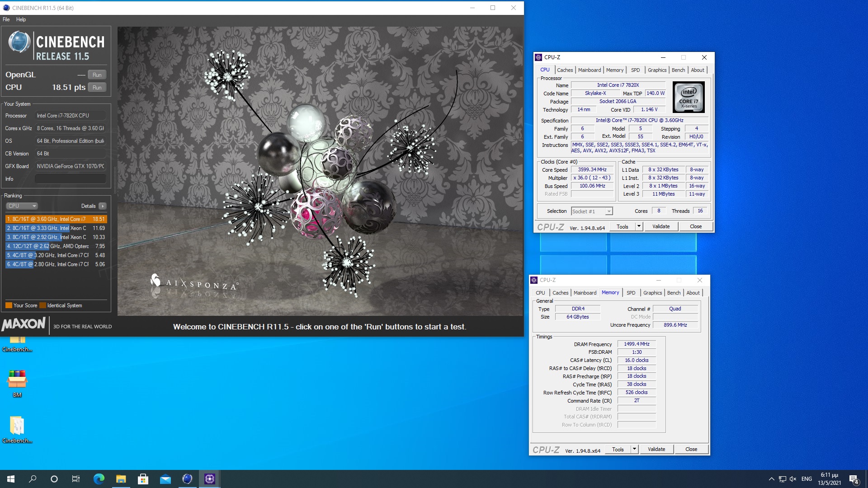The image size is (868, 488).
Task: Switch to Graphics tab in bottom CPU-Z window
Action: click(x=652, y=293)
